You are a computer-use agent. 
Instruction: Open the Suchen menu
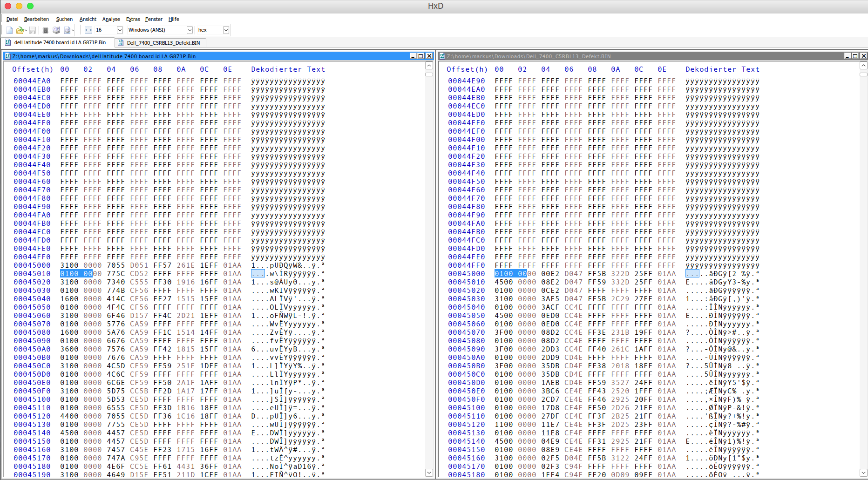pyautogui.click(x=64, y=19)
